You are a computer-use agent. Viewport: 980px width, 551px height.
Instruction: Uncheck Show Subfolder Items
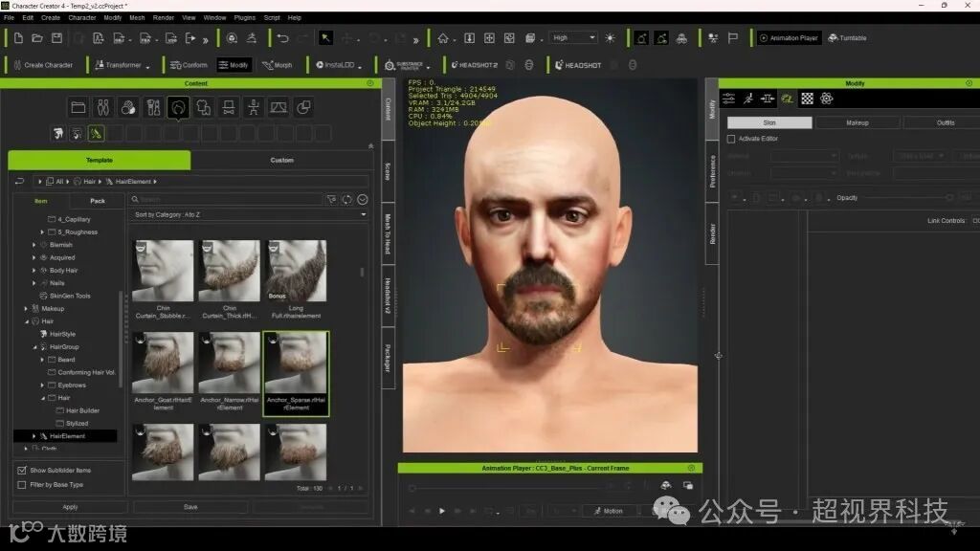(22, 470)
